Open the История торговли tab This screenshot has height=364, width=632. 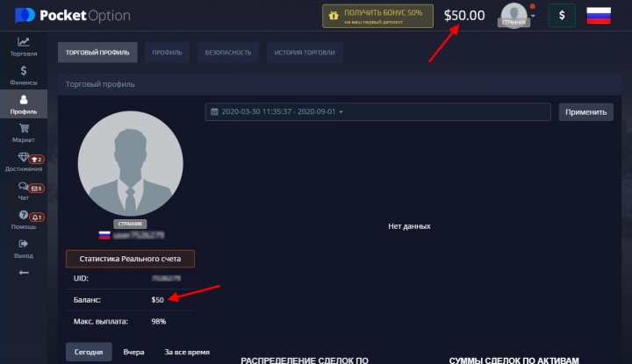coord(305,53)
